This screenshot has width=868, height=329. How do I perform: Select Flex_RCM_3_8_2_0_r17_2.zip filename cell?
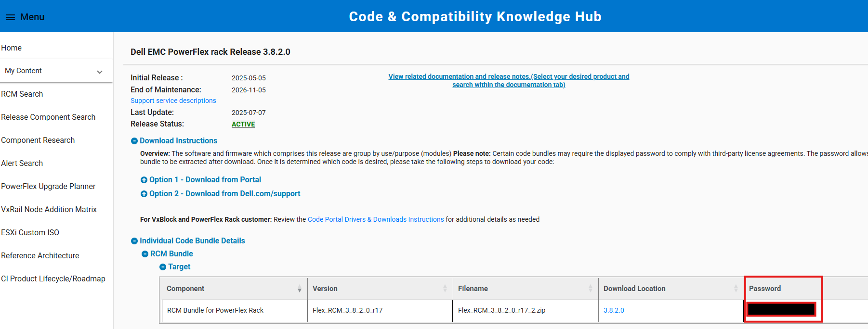(526, 311)
